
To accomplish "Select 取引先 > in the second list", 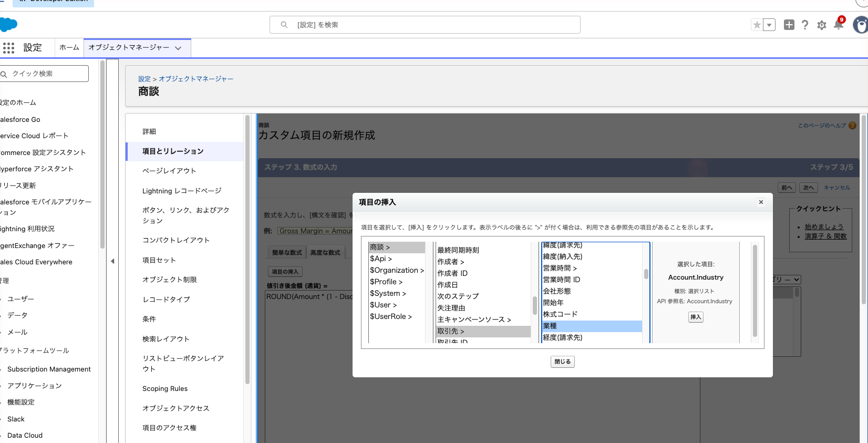I will tap(483, 331).
